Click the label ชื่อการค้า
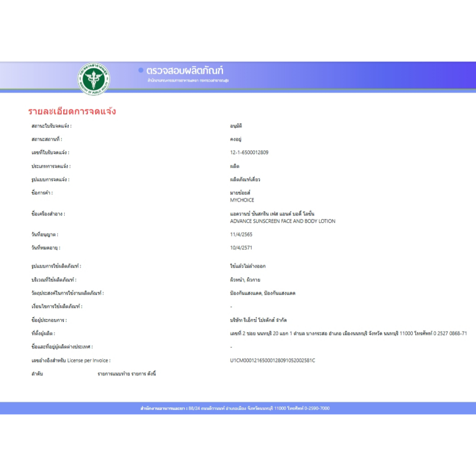This screenshot has width=476, height=476. pos(42,193)
